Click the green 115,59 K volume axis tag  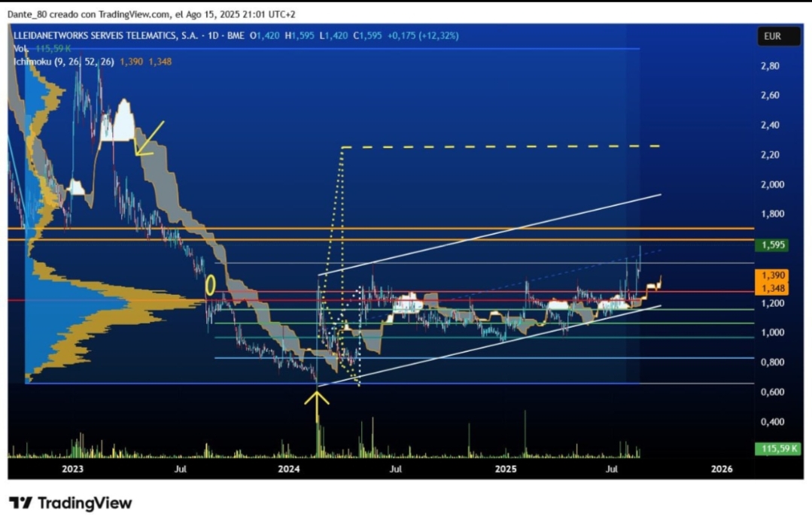(x=777, y=448)
